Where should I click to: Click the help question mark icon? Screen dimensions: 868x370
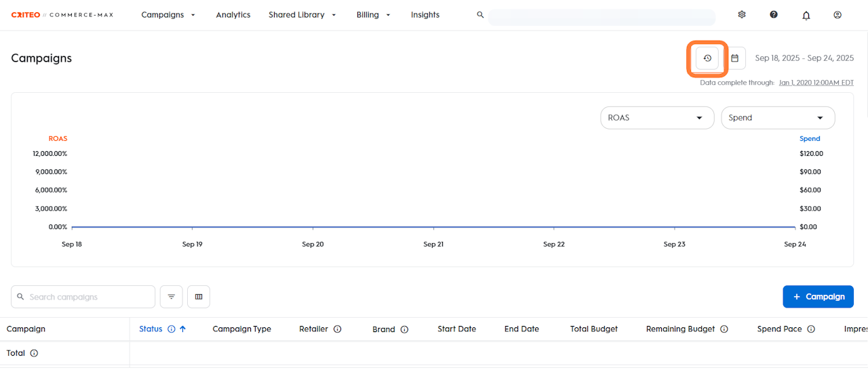tap(774, 15)
